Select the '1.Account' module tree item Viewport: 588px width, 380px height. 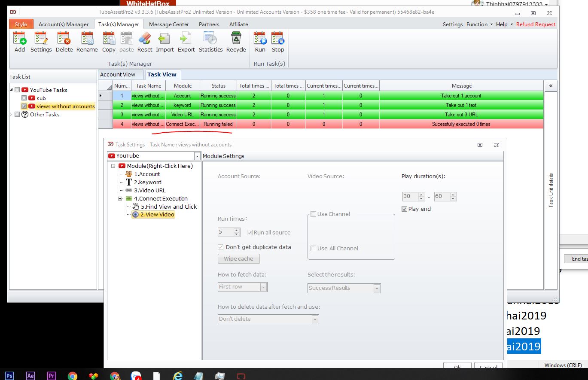(x=147, y=174)
